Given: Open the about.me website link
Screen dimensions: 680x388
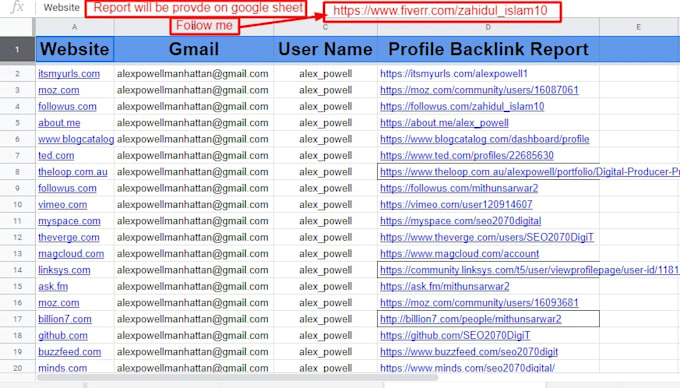Looking at the screenshot, I should click(x=59, y=123).
